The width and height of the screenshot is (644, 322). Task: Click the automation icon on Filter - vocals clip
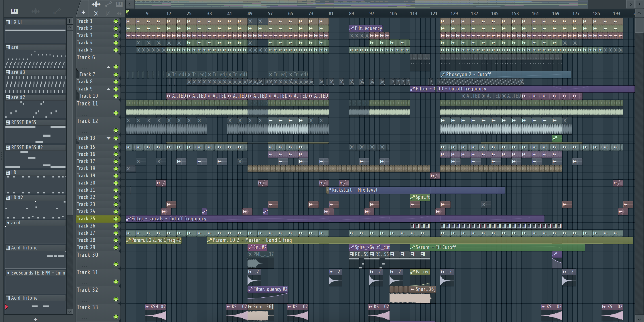pyautogui.click(x=128, y=219)
